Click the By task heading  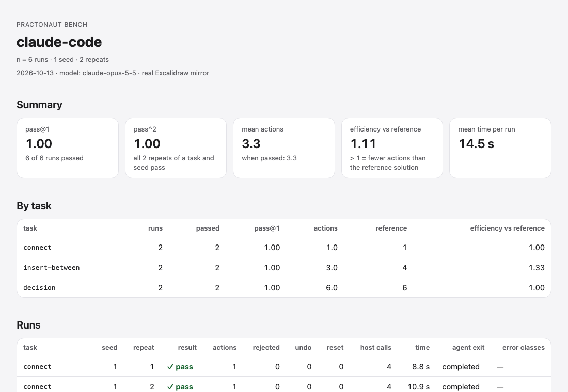pos(34,206)
